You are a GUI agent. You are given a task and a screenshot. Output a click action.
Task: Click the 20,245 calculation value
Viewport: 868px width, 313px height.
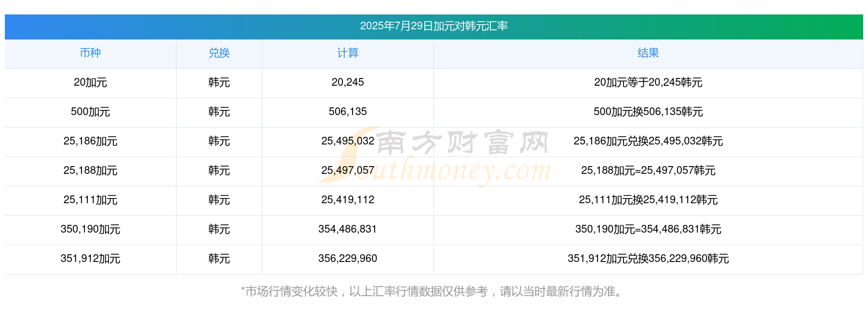pyautogui.click(x=348, y=82)
